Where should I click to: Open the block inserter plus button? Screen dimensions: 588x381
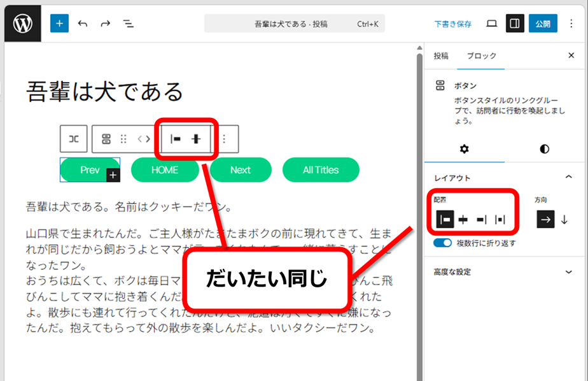(x=59, y=24)
